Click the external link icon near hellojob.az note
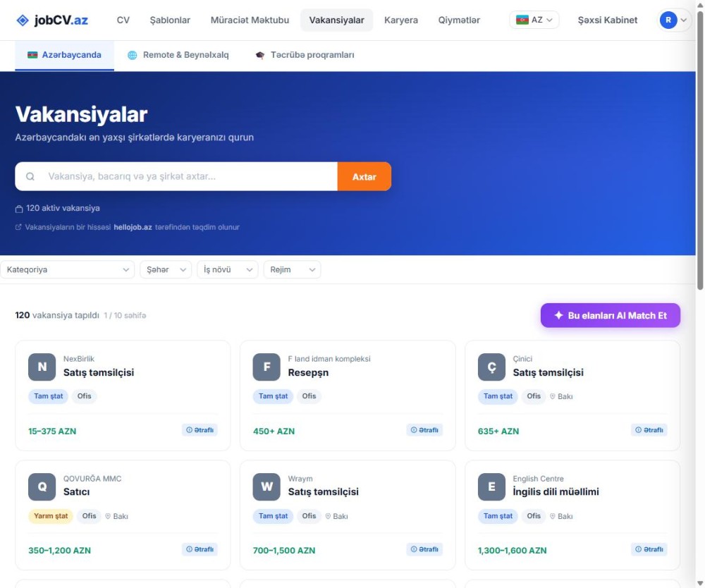The height and width of the screenshot is (588, 705). [18, 228]
